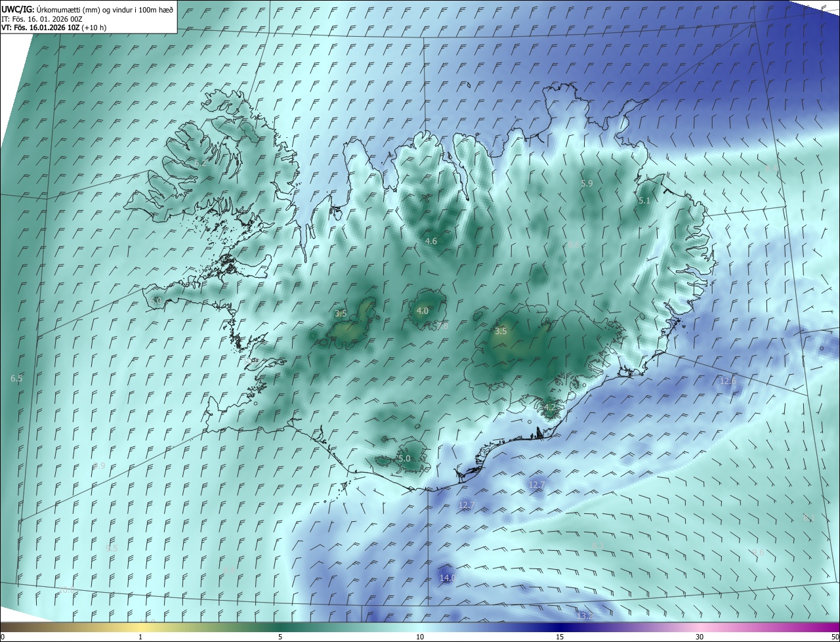The height and width of the screenshot is (642, 840).
Task: Click the 5.9 precipitable water value
Action: pos(587,184)
